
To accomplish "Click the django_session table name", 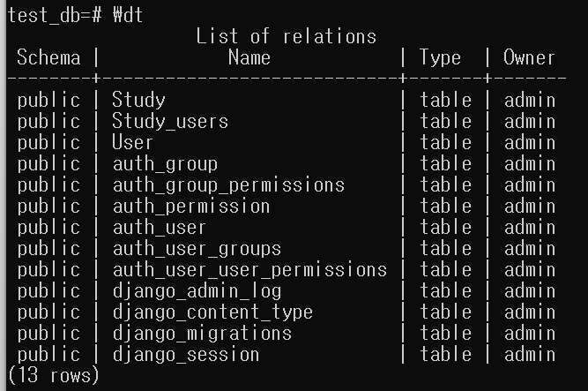I will (186, 355).
